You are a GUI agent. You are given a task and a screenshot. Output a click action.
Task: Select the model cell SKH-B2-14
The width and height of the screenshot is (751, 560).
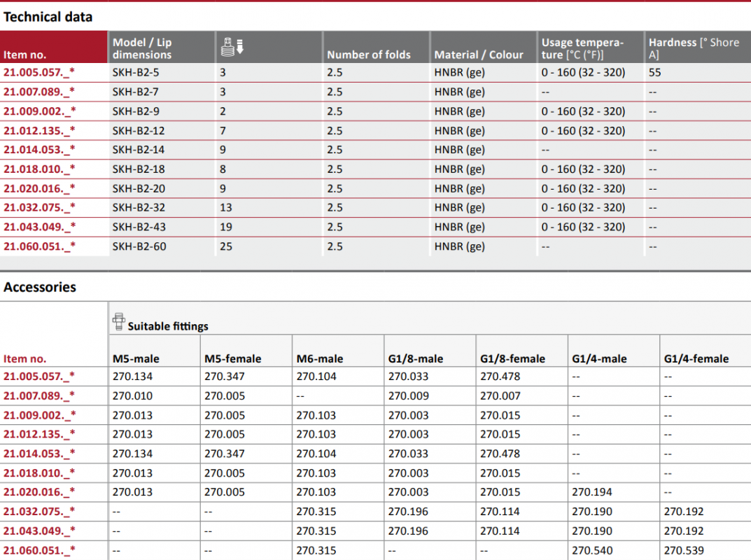(x=139, y=150)
